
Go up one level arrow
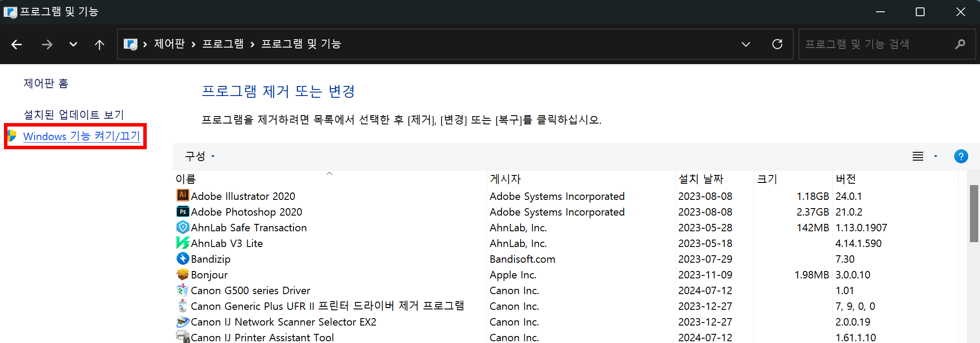click(x=100, y=44)
